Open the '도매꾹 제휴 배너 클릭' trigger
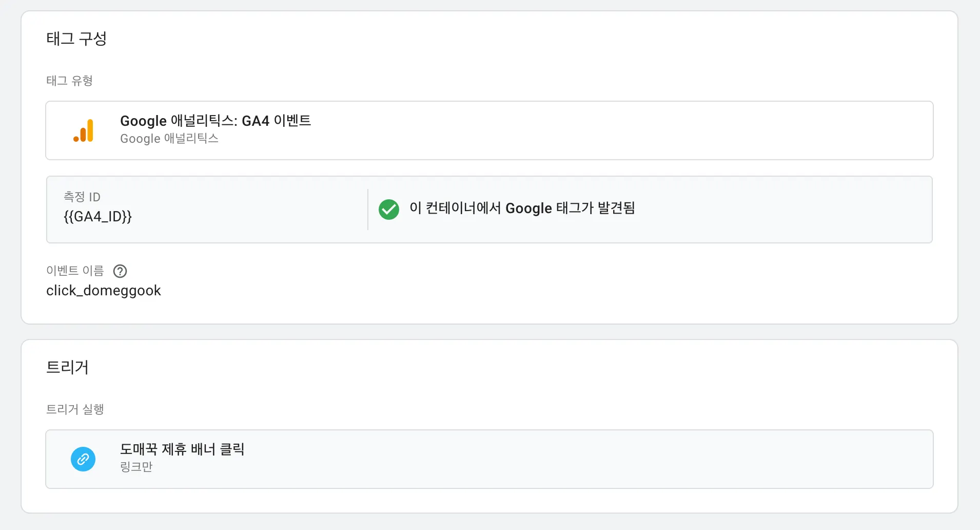Screen dimensions: 980x530 [x=182, y=449]
